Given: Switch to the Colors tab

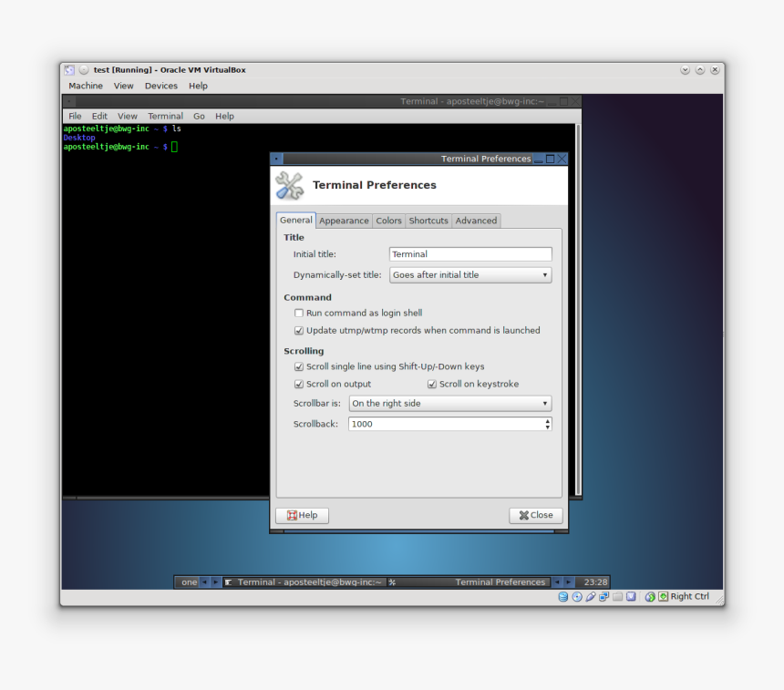Looking at the screenshot, I should (388, 220).
